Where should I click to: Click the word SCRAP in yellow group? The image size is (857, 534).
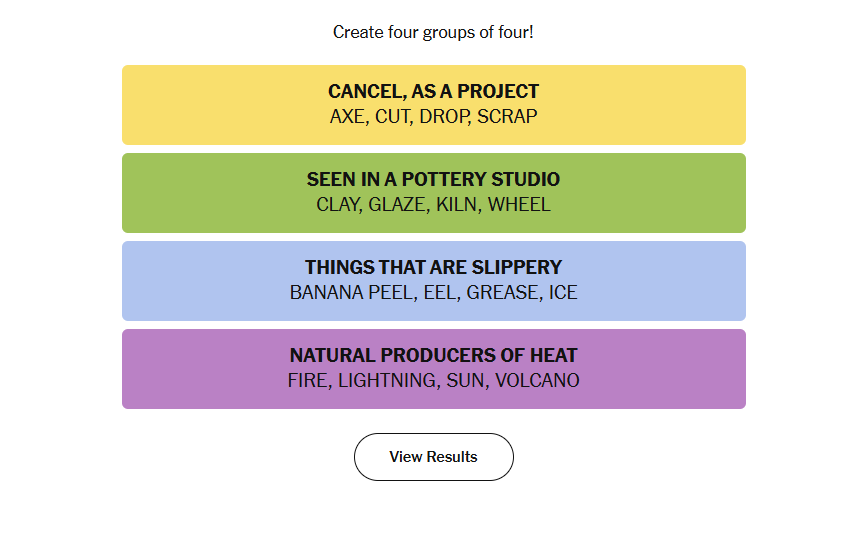point(507,116)
